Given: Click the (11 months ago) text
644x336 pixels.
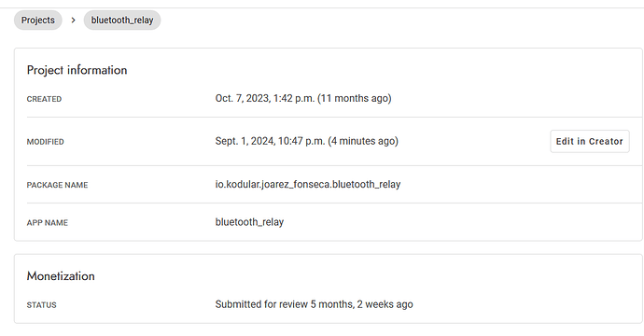Looking at the screenshot, I should (x=355, y=99).
